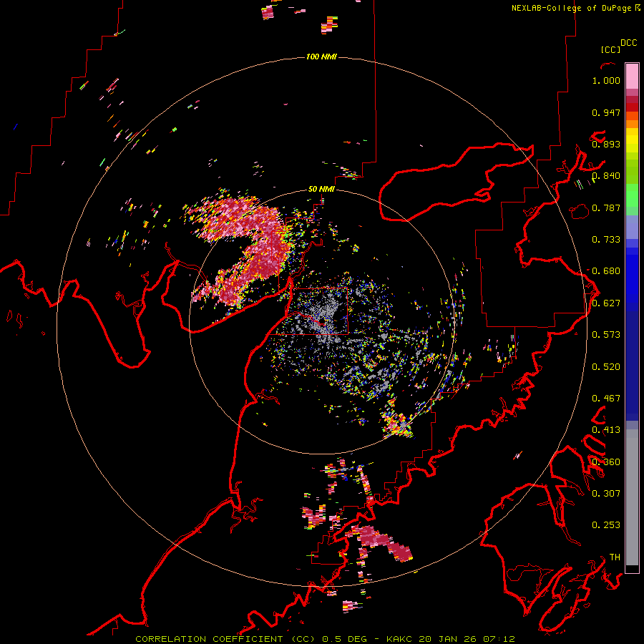The image size is (644, 644).
Task: Click the NEXLAB-College of DuPage title text
Action: tap(571, 8)
